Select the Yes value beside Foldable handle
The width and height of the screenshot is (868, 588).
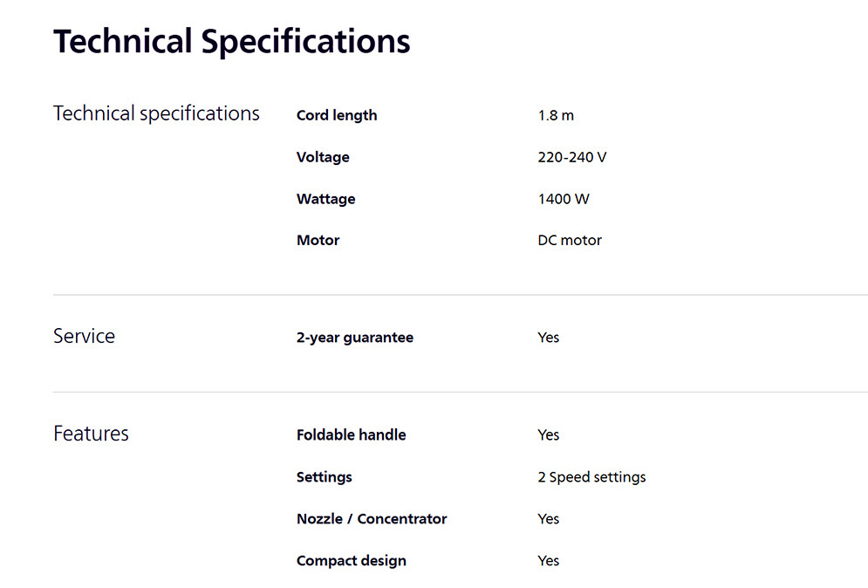coord(549,434)
